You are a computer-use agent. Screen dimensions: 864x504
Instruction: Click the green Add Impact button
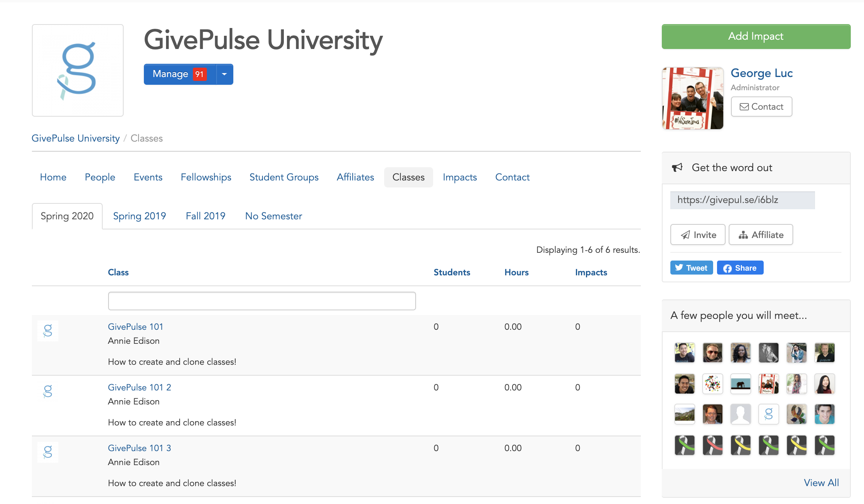[x=756, y=37]
